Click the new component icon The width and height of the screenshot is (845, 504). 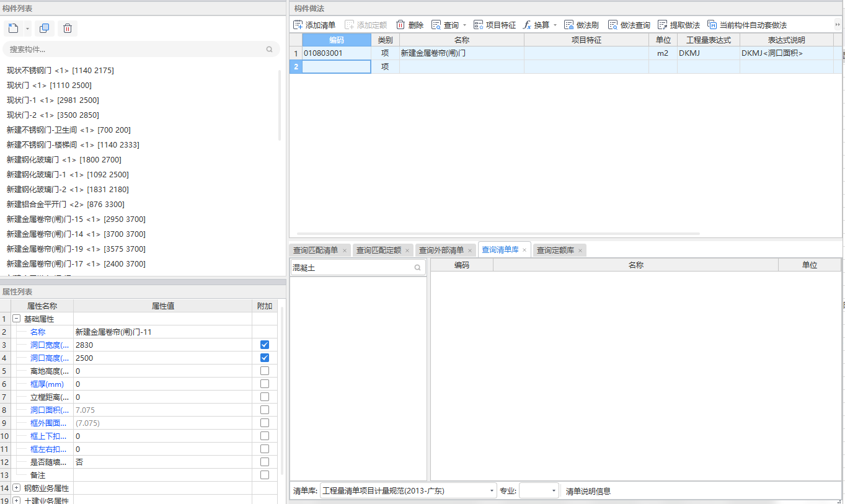(13, 28)
